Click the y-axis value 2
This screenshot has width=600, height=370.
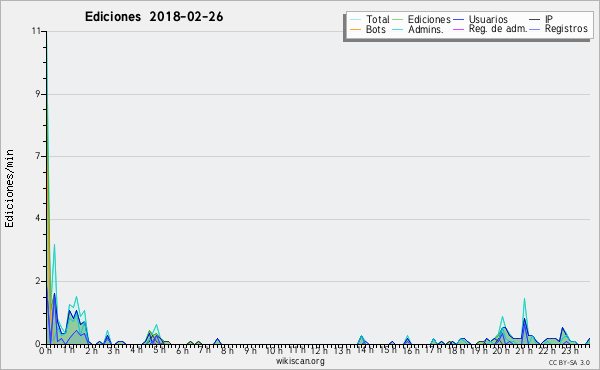point(38,281)
